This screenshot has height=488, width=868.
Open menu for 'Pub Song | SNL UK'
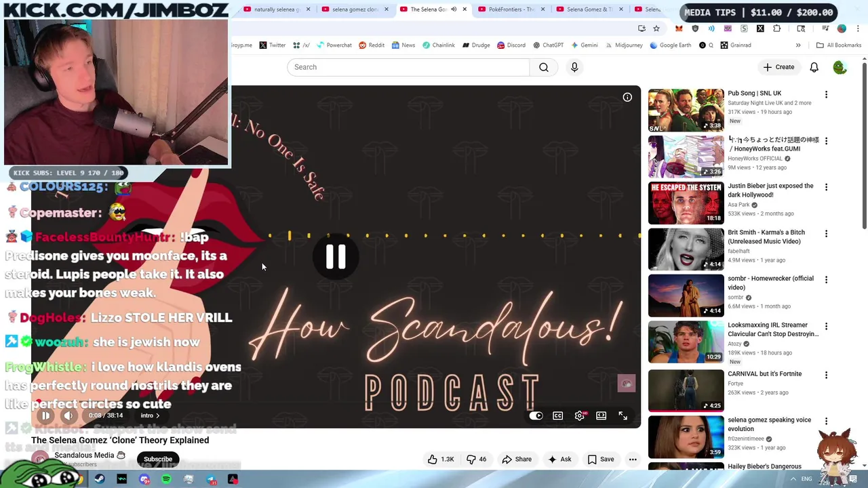pyautogui.click(x=826, y=95)
